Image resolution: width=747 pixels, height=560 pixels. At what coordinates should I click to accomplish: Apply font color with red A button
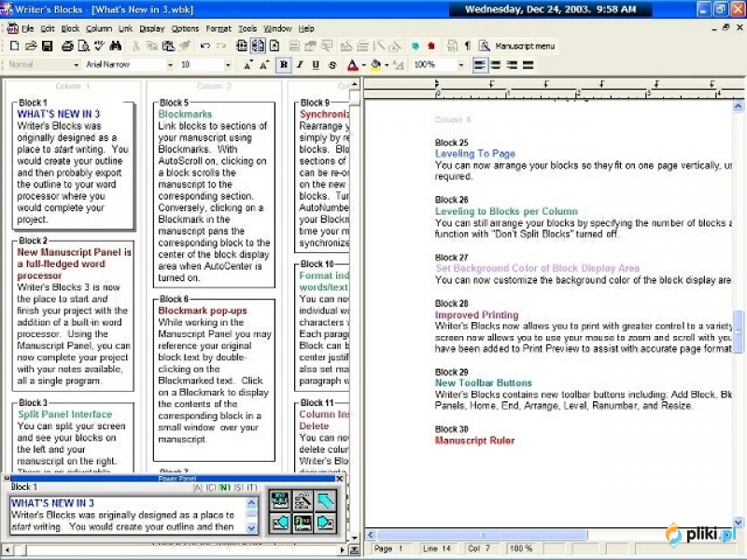353,64
